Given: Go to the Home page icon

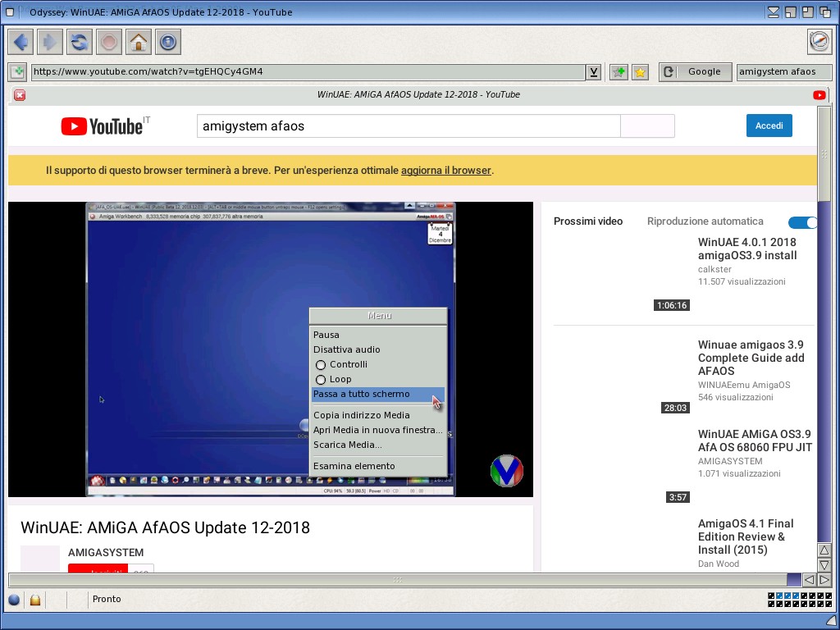Looking at the screenshot, I should click(x=139, y=42).
